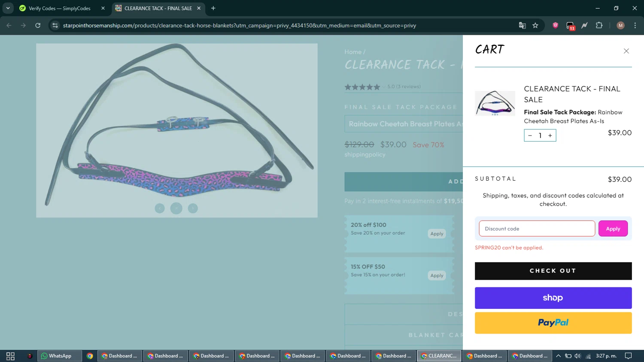Select the SPRING20 can't be applied message
This screenshot has width=644, height=362.
click(509, 247)
